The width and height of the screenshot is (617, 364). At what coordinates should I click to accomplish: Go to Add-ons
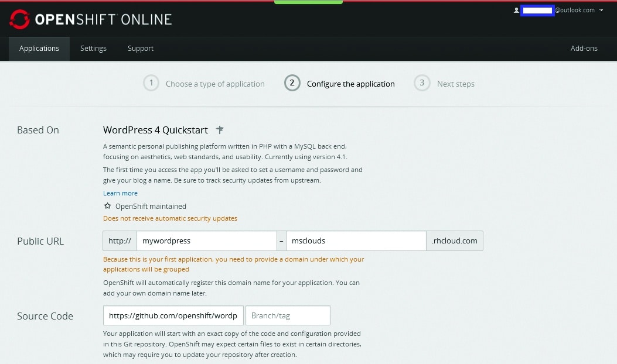coord(584,49)
